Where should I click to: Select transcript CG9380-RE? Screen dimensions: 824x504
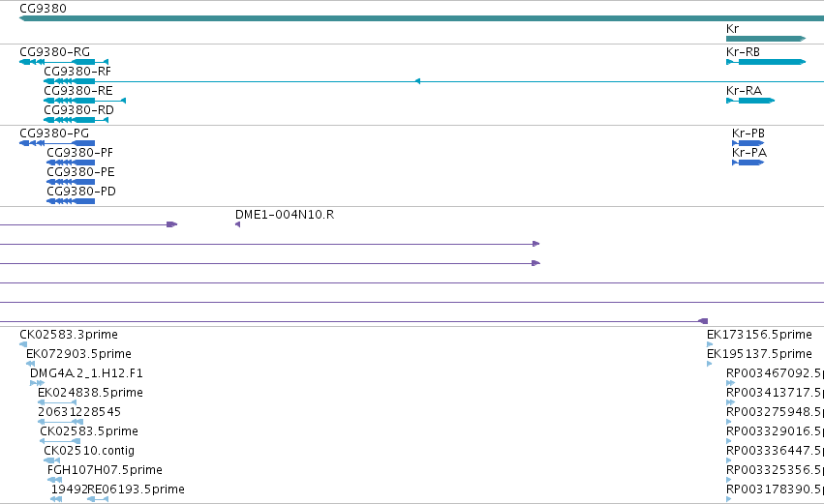tap(78, 91)
